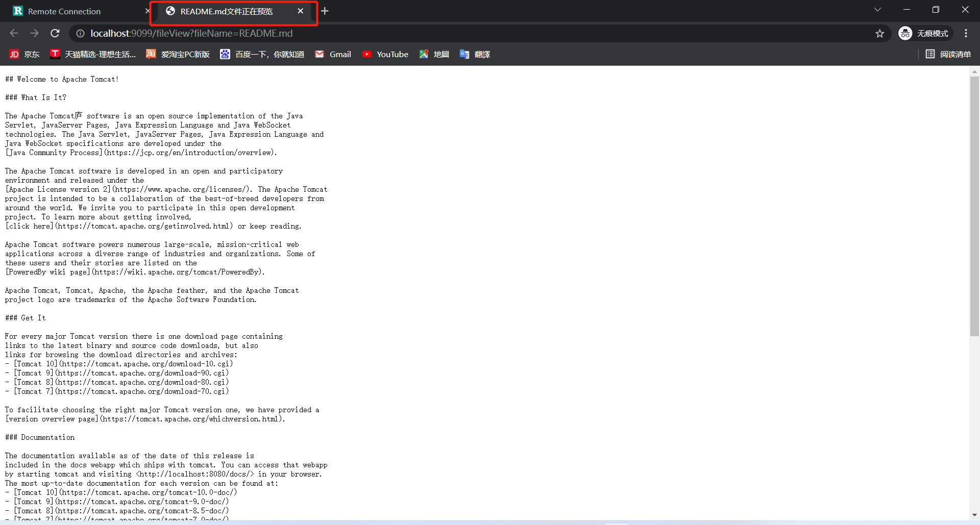Viewport: 980px width, 525px height.
Task: Open the 阅读清单 reading list
Action: pos(948,55)
